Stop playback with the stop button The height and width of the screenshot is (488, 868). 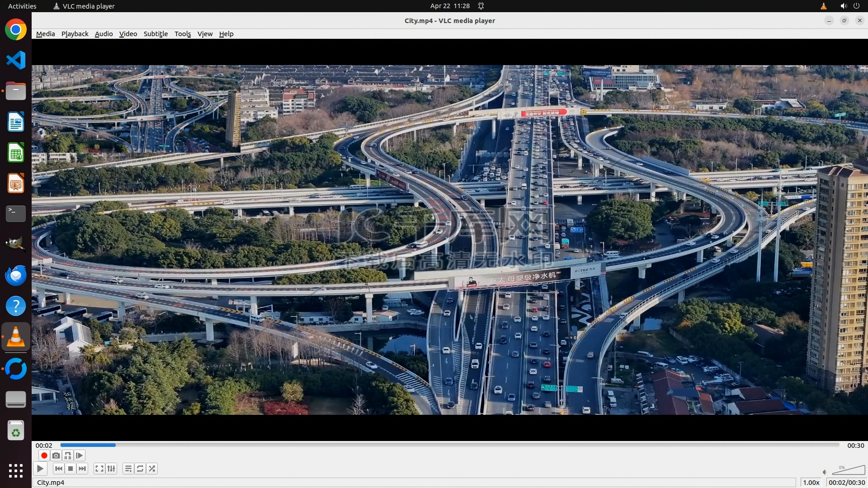coord(71,469)
